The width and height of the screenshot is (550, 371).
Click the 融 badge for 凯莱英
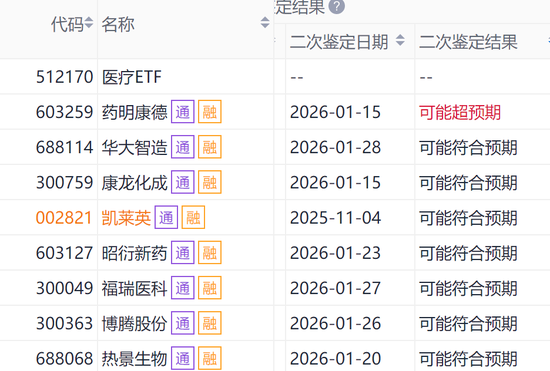coord(193,217)
